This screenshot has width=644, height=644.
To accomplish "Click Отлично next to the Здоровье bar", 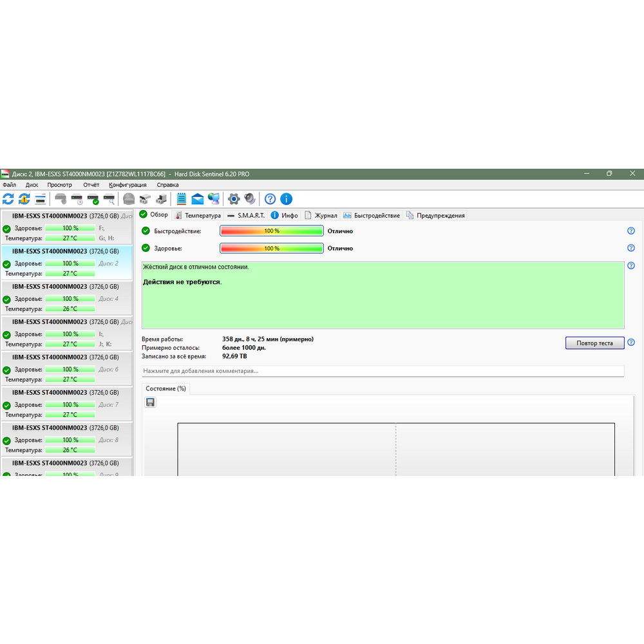I will tap(340, 249).
